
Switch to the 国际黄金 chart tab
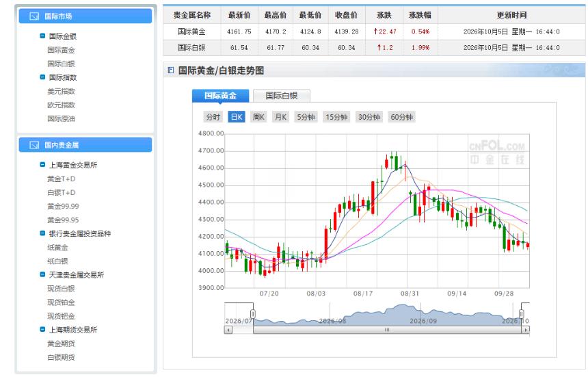(x=220, y=96)
